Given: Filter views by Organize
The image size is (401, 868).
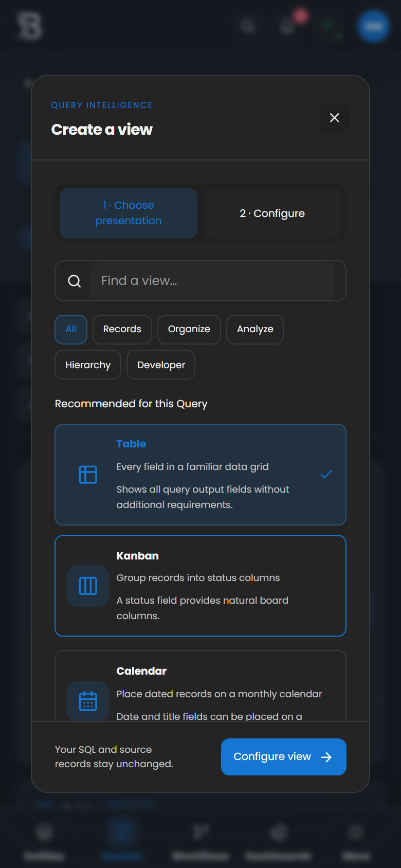Looking at the screenshot, I should click(x=189, y=329).
